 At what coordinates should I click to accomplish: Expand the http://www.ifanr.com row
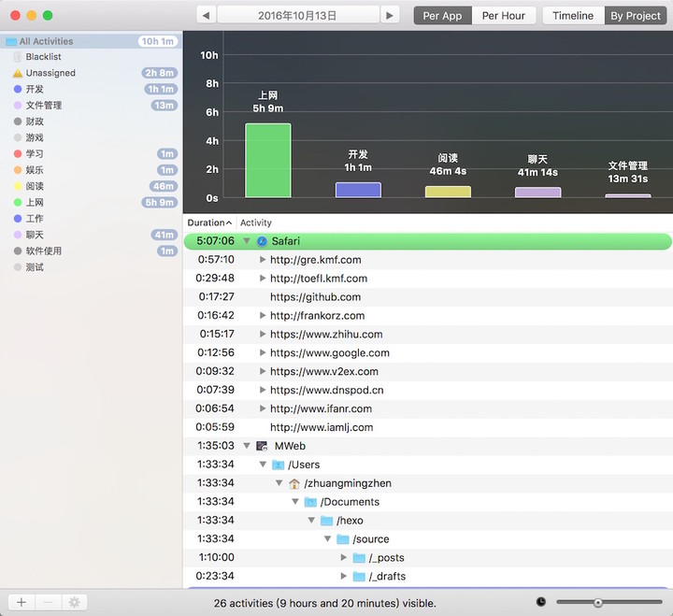[x=263, y=408]
